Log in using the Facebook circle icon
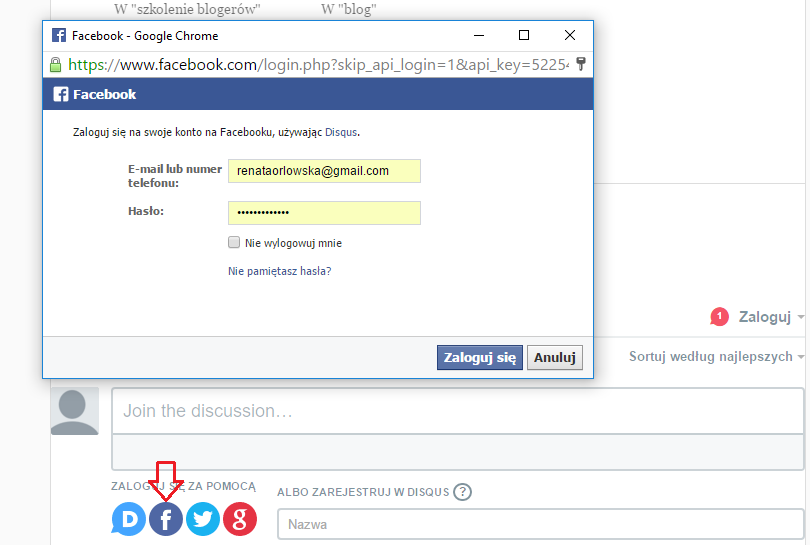The height and width of the screenshot is (545, 810). (x=166, y=519)
